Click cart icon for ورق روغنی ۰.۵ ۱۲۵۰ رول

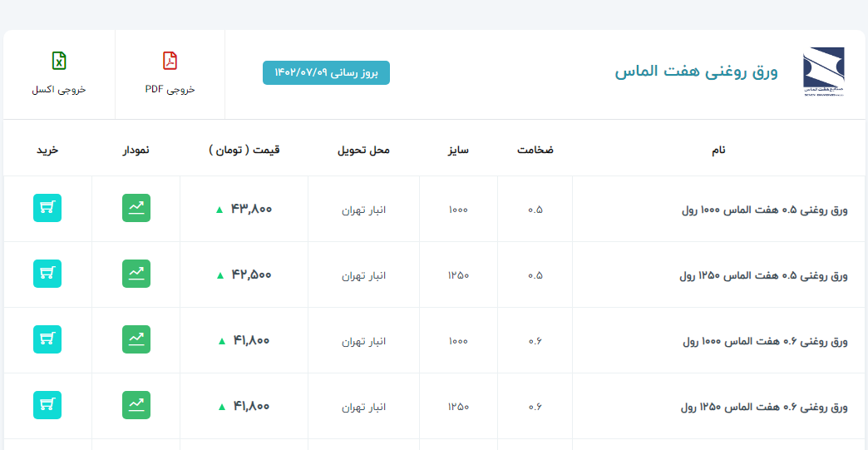pyautogui.click(x=47, y=274)
